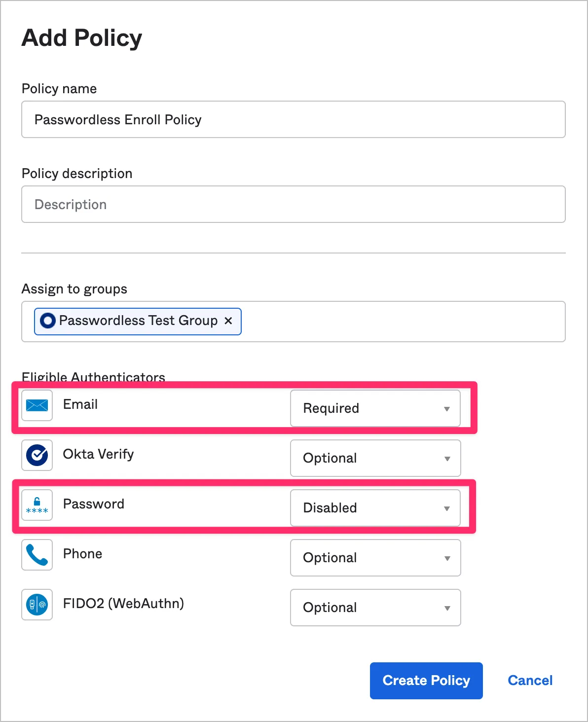Click the Create Policy button

point(426,681)
